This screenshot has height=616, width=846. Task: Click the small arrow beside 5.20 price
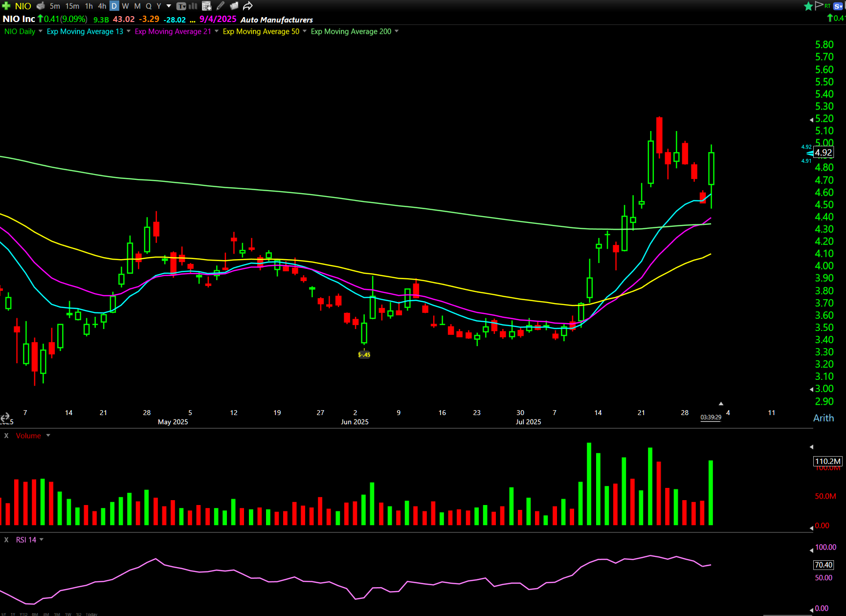[x=811, y=119]
